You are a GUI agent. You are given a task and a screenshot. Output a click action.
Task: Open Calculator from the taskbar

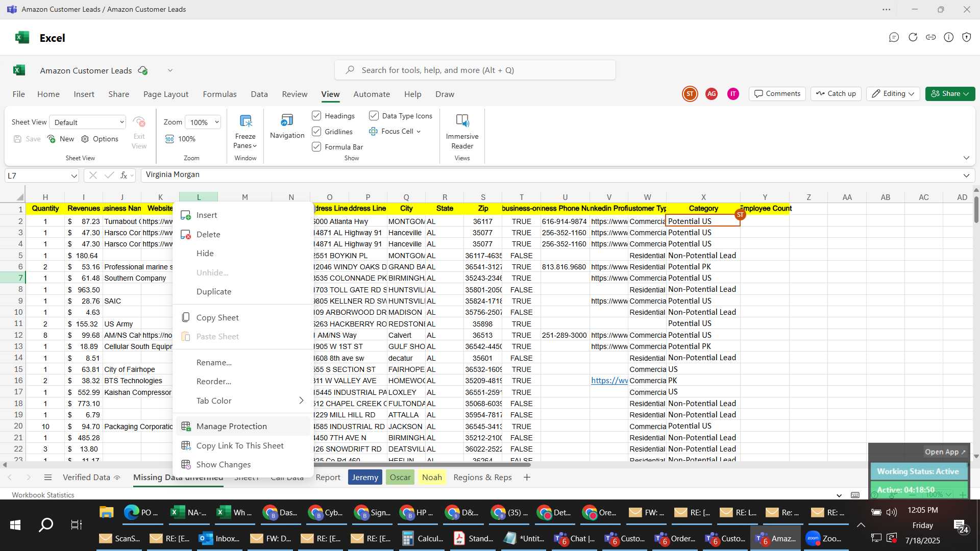pyautogui.click(x=423, y=538)
